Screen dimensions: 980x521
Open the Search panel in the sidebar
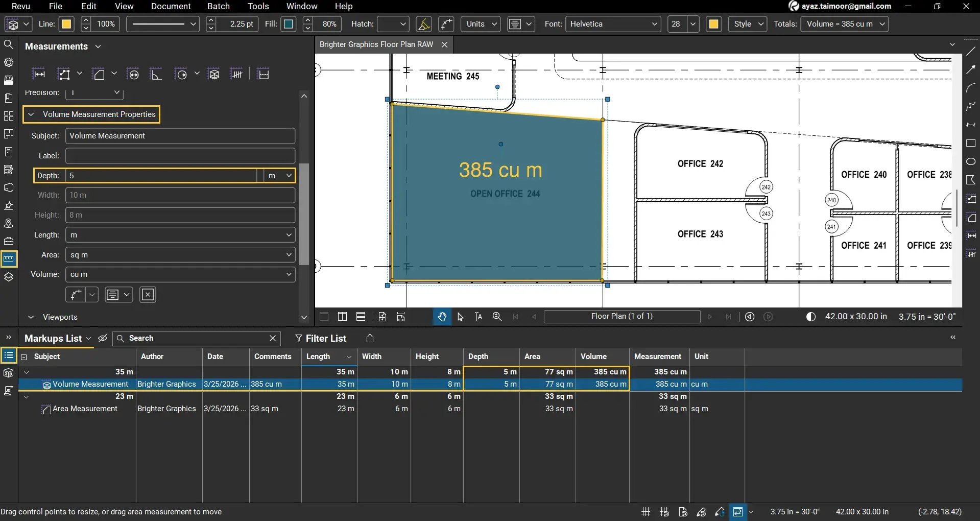[9, 44]
